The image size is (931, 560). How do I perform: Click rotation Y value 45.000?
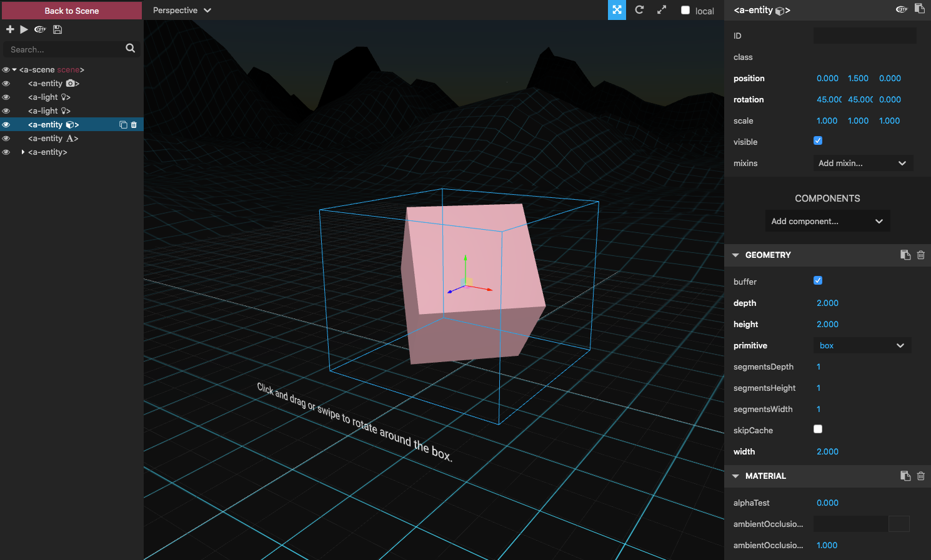[x=860, y=99]
